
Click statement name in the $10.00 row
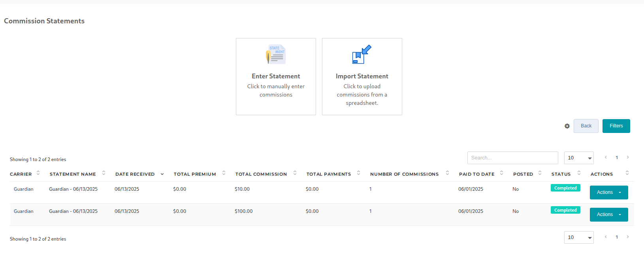click(73, 189)
